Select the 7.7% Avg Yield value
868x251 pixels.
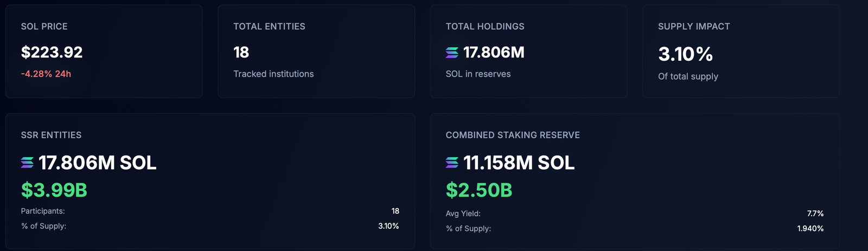pos(815,214)
